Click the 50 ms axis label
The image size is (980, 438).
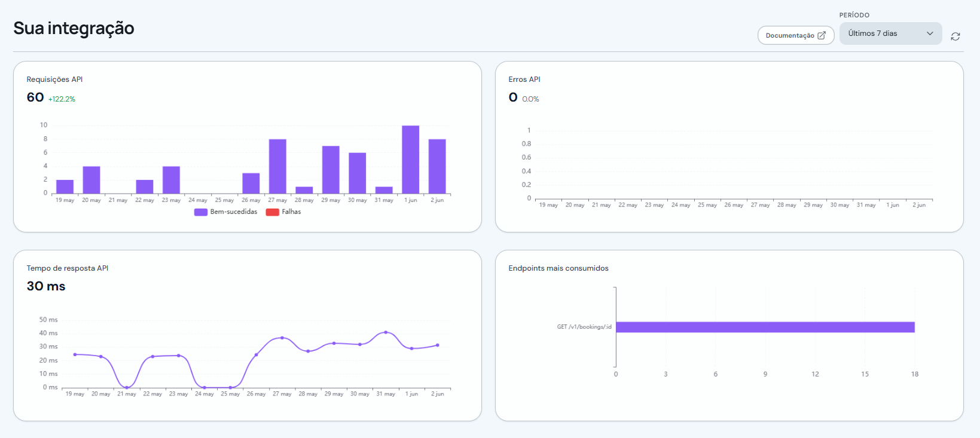(48, 320)
